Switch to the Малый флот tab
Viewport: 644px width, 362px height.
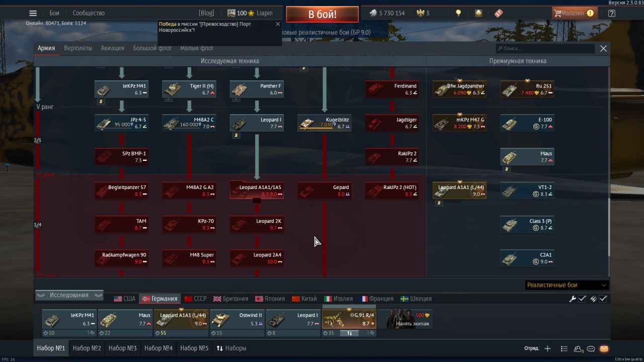coord(197,48)
